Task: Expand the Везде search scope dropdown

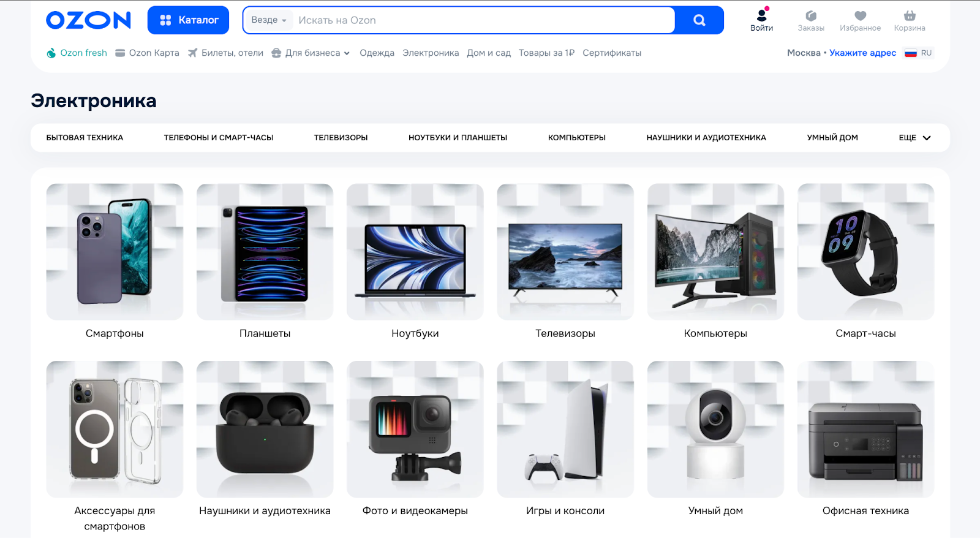Action: coord(268,20)
